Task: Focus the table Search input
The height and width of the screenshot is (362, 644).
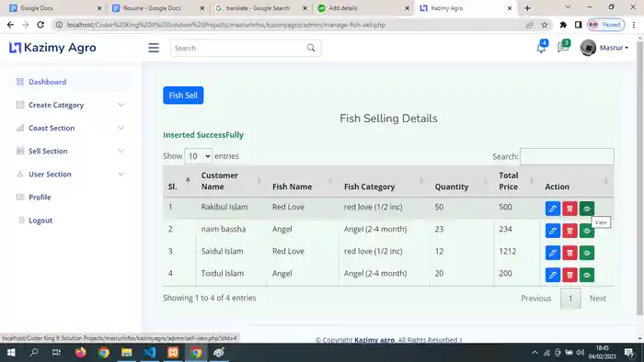Action: point(567,156)
